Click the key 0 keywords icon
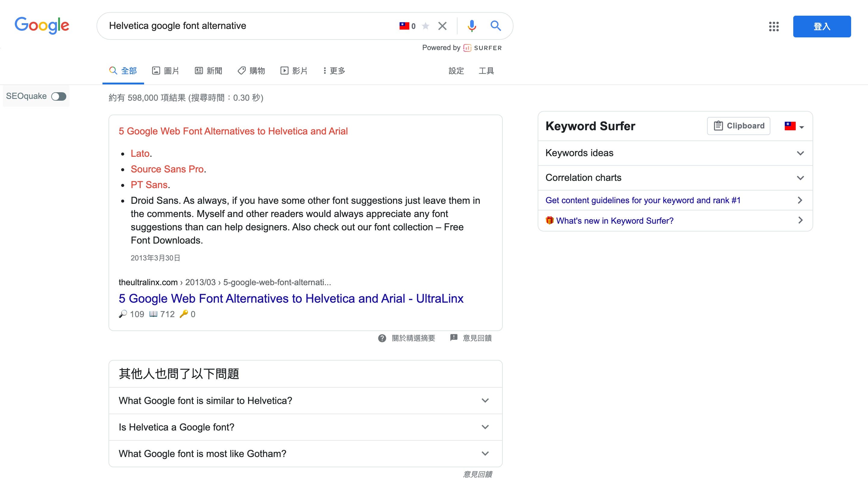The image size is (868, 495). (184, 314)
